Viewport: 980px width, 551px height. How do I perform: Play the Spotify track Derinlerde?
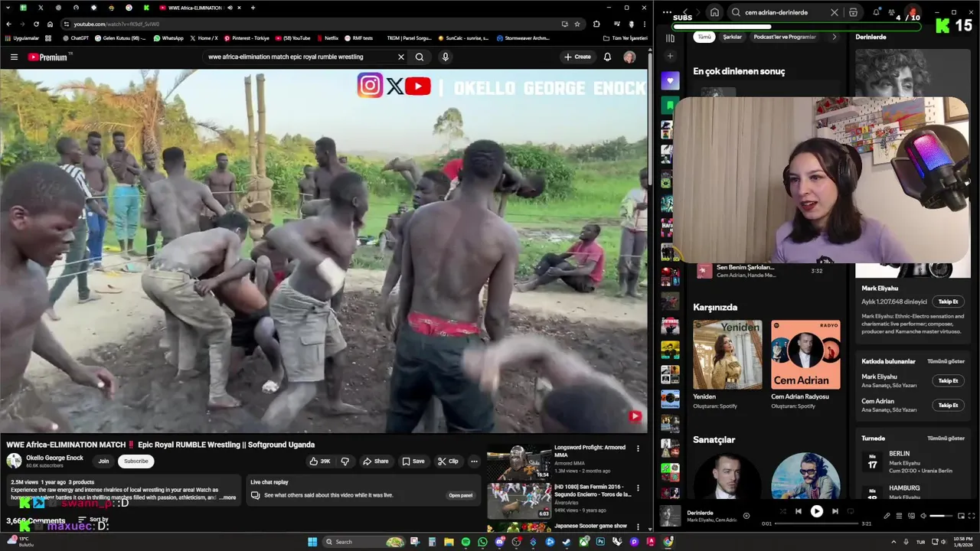click(x=816, y=511)
